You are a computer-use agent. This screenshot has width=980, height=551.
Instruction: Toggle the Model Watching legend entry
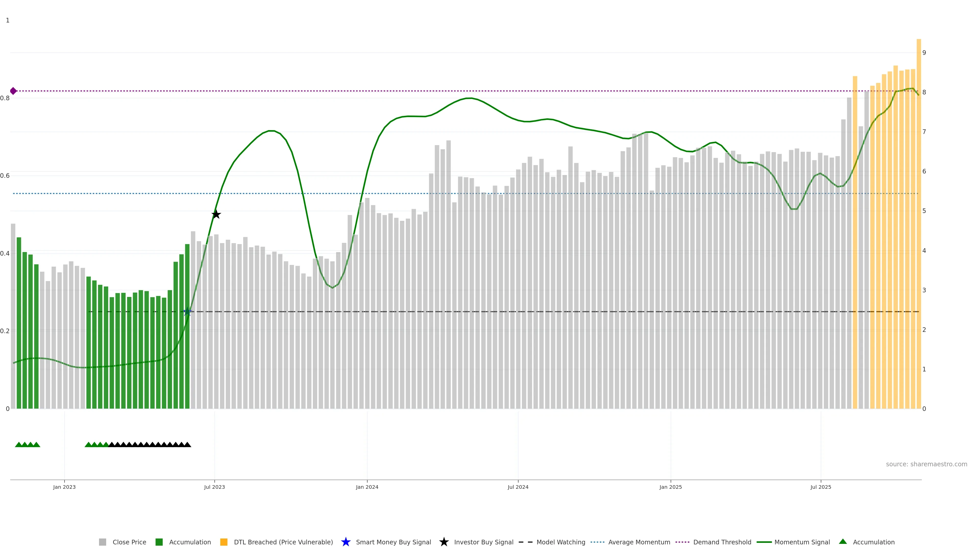coord(560,542)
